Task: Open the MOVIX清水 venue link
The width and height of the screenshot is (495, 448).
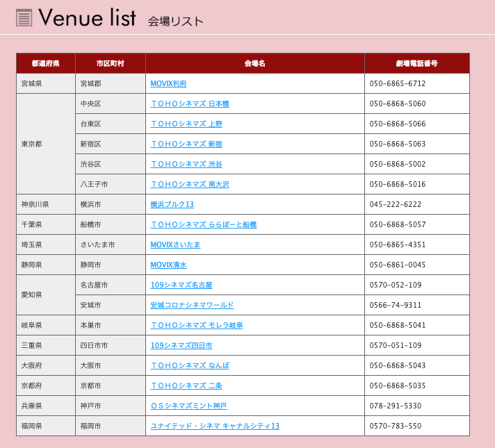Action: (x=168, y=265)
